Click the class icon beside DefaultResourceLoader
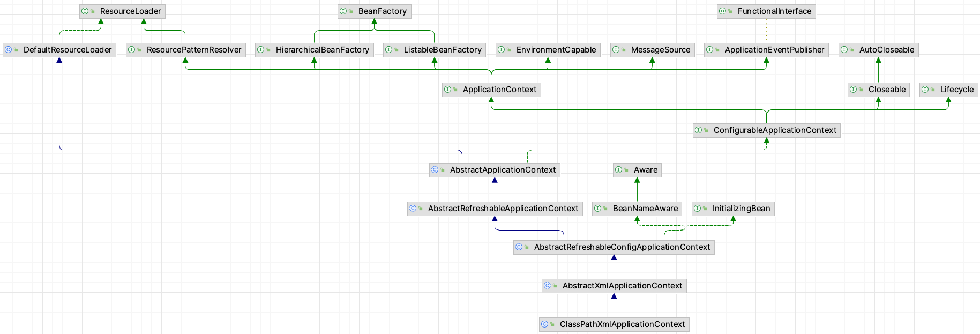The image size is (980, 334). 8,50
